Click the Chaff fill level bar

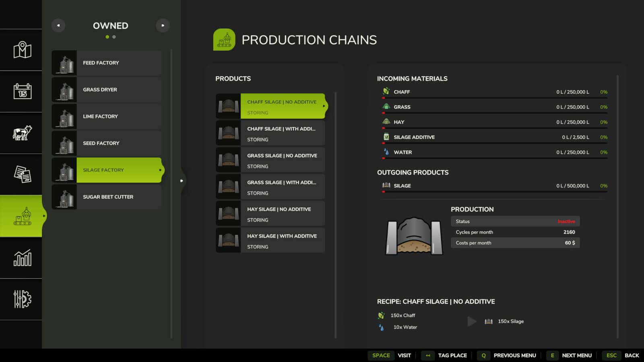click(x=495, y=98)
